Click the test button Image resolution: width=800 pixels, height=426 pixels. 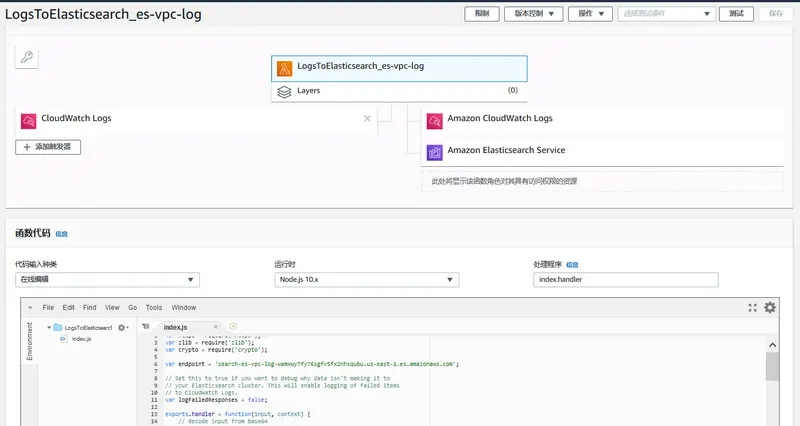pos(736,14)
